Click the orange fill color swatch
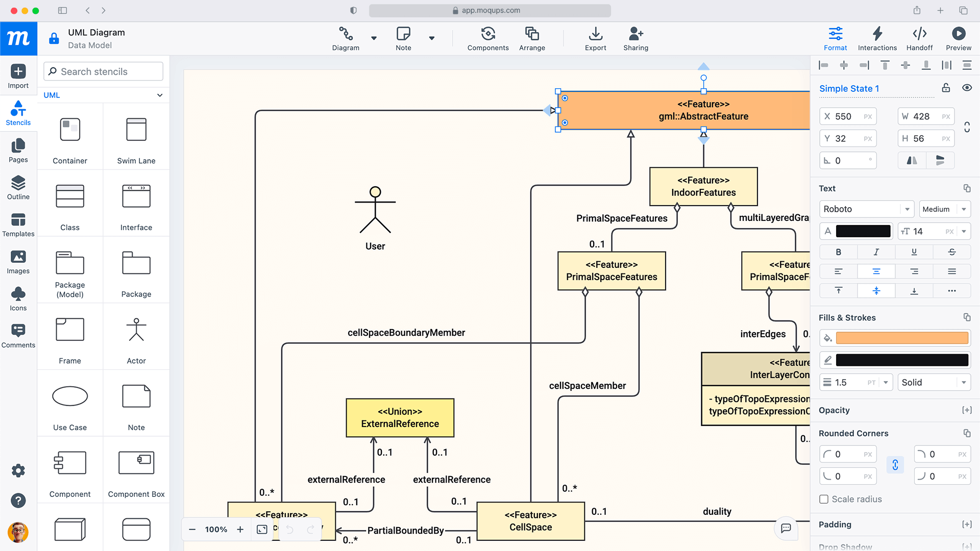 click(902, 338)
